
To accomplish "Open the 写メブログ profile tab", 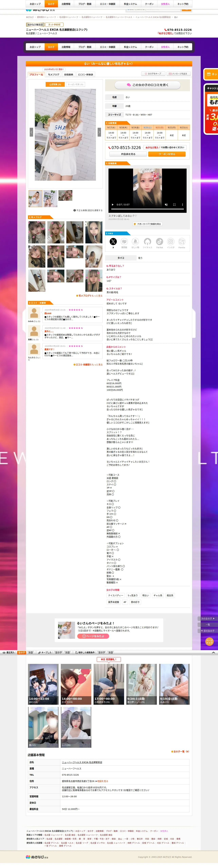I will (x=53, y=75).
